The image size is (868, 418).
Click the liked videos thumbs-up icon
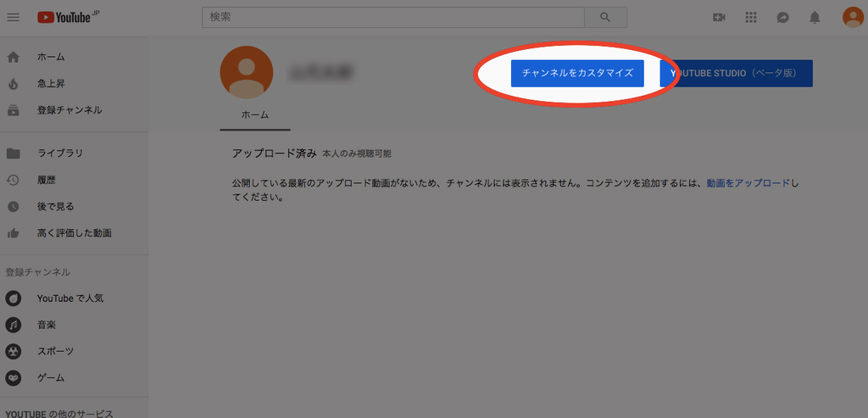tap(13, 233)
